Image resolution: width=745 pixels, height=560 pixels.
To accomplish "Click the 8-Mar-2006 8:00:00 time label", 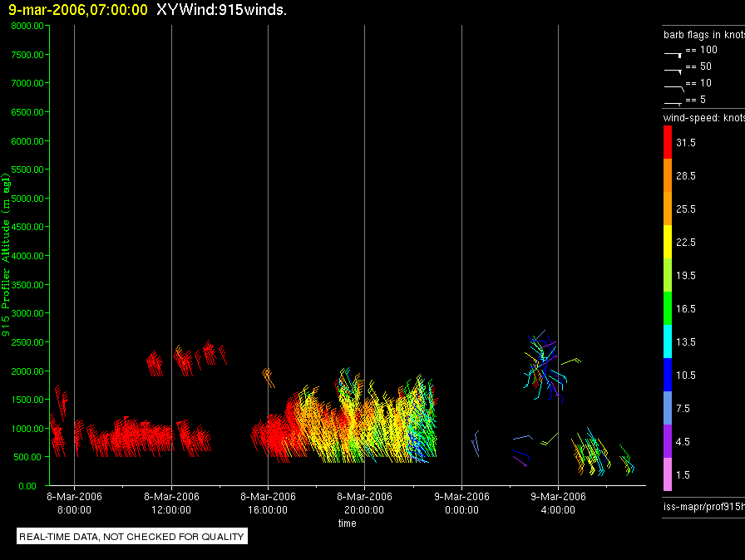I will pos(74,503).
